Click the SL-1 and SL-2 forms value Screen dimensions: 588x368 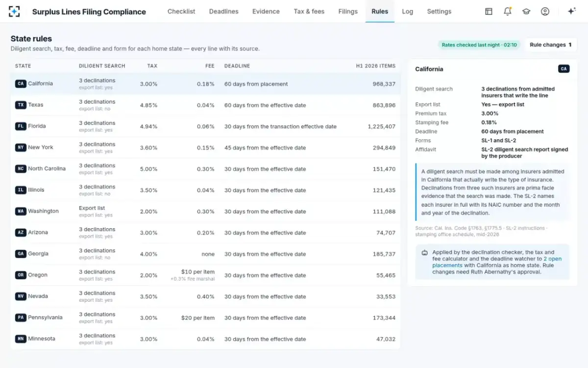pyautogui.click(x=498, y=140)
